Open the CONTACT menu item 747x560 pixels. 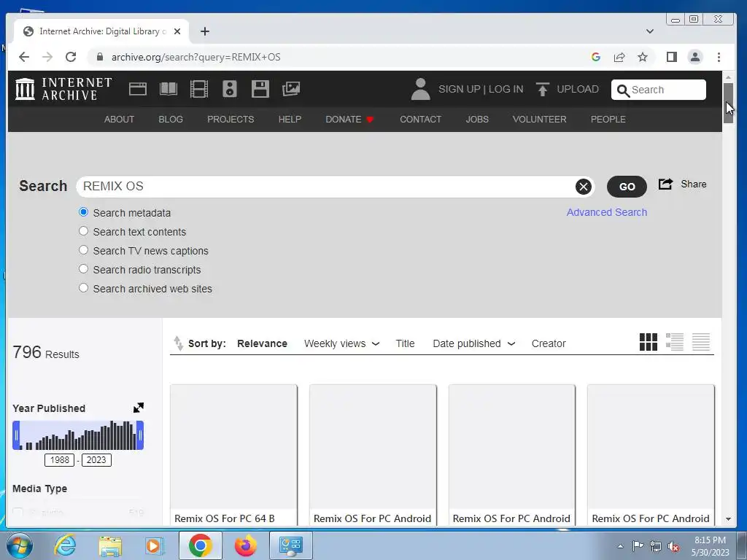point(420,120)
